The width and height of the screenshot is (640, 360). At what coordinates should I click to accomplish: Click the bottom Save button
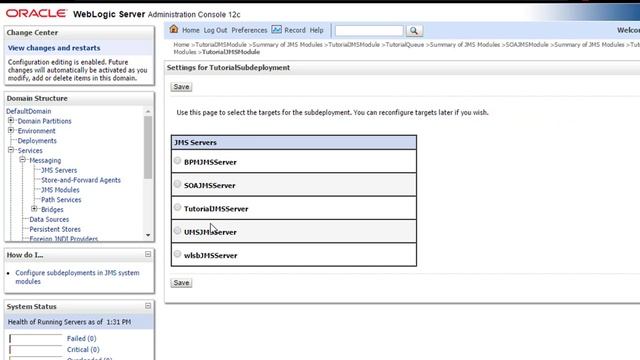181,282
